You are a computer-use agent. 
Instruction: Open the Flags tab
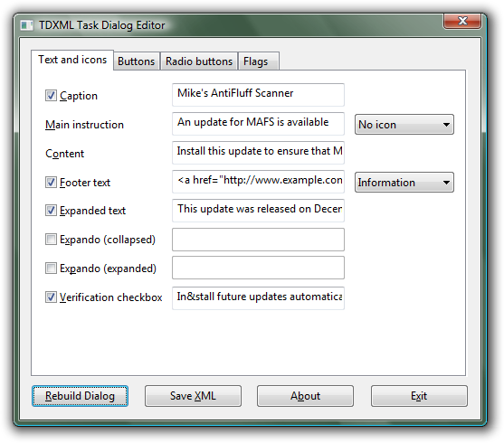tap(259, 61)
